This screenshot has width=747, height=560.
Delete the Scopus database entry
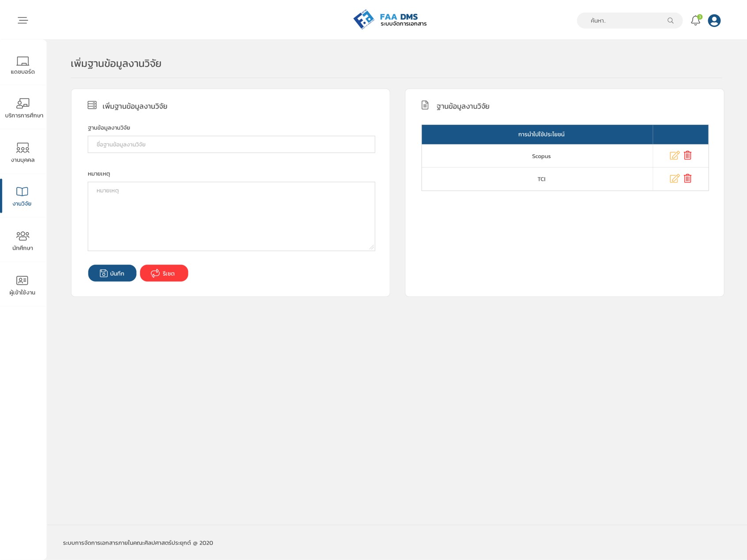point(687,155)
